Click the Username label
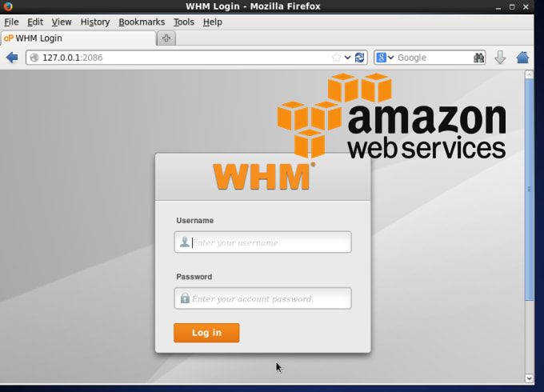Screen dimensions: 544x392 pyautogui.click(x=194, y=221)
